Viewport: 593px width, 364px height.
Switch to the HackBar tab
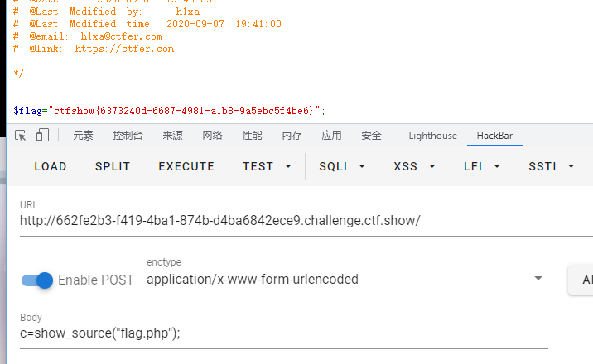pyautogui.click(x=496, y=136)
